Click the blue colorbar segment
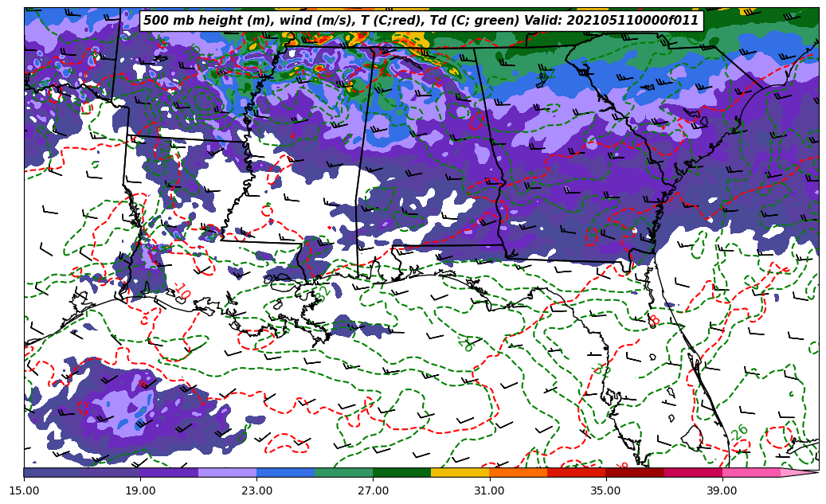The width and height of the screenshot is (826, 504). tap(285, 472)
